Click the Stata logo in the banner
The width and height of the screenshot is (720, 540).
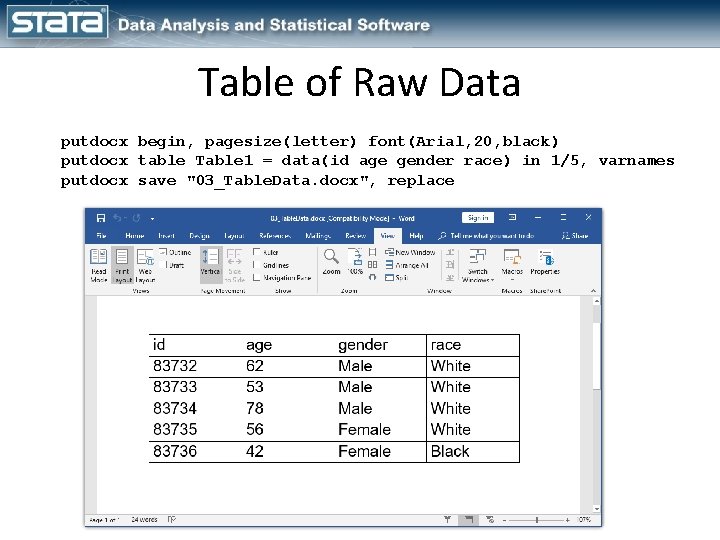57,21
